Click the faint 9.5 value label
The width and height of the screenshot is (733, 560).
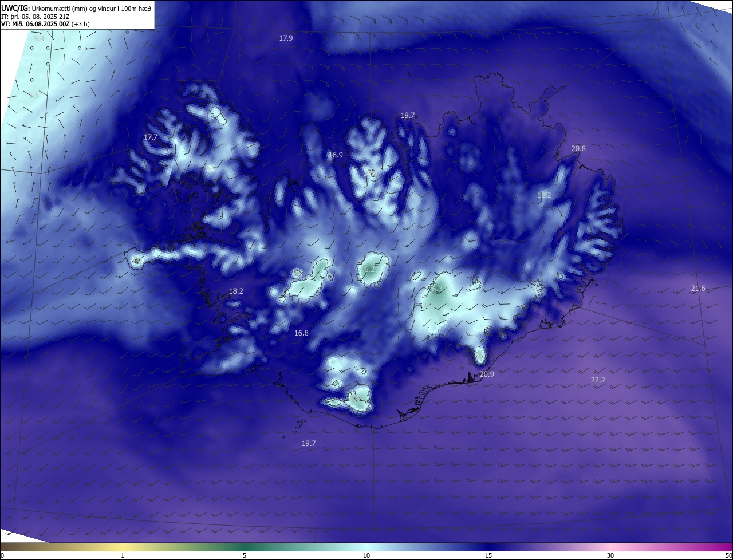[33, 96]
